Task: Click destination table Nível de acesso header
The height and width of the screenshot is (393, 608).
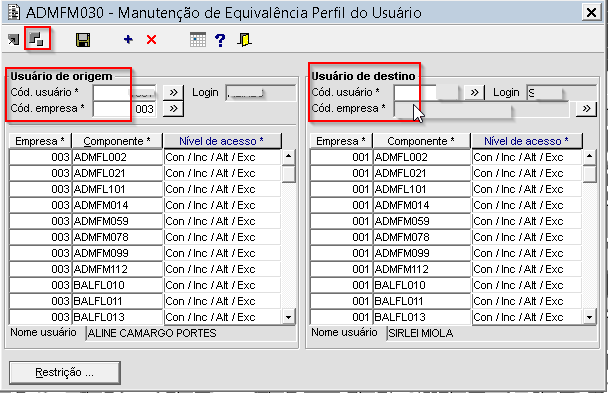Action: pyautogui.click(x=526, y=141)
